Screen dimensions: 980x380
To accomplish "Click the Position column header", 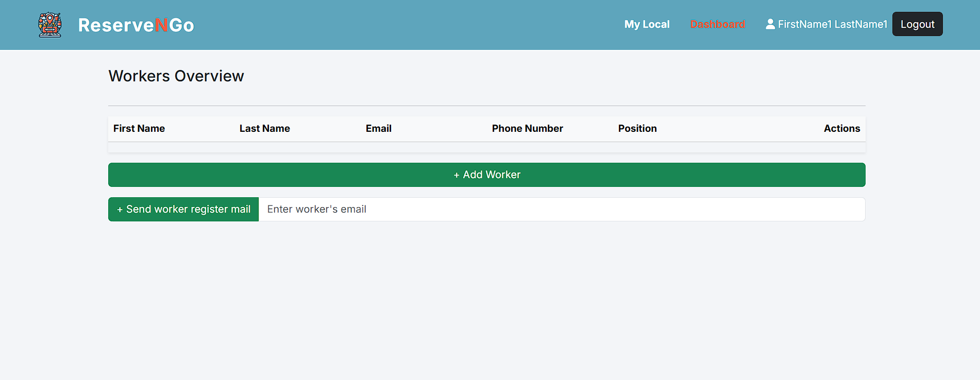I will pos(637,129).
